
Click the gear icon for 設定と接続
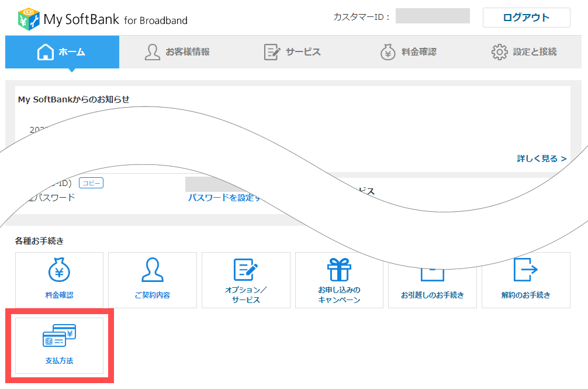click(499, 52)
